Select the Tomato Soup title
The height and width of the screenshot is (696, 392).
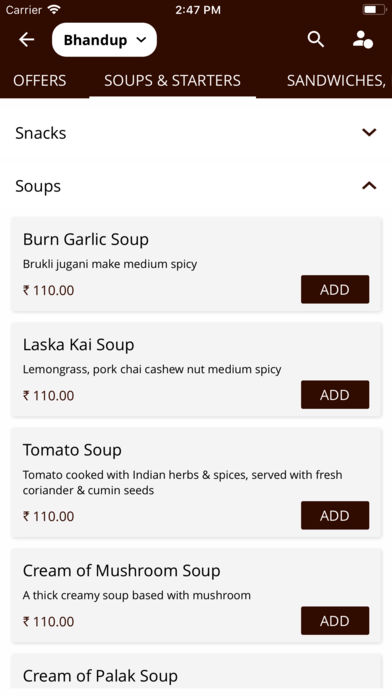72,450
